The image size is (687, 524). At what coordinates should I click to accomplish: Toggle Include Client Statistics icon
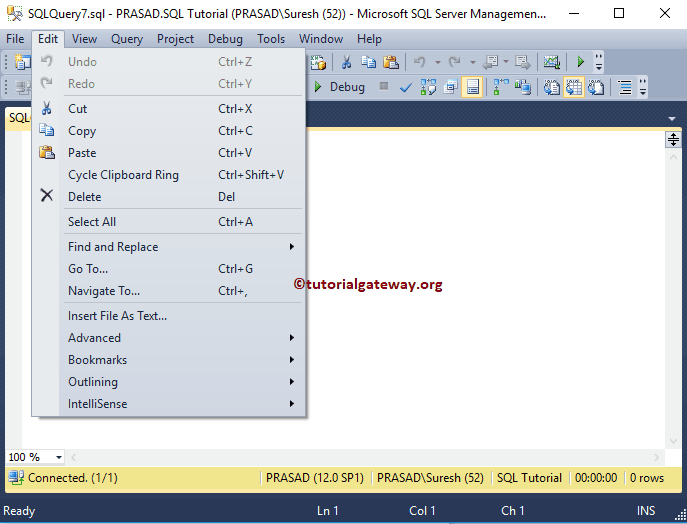coord(523,87)
